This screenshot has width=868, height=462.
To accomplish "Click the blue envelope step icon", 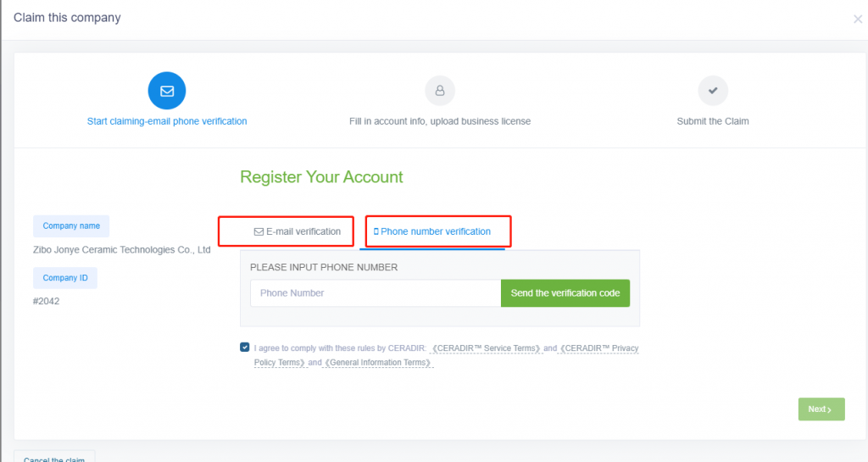I will [x=167, y=91].
